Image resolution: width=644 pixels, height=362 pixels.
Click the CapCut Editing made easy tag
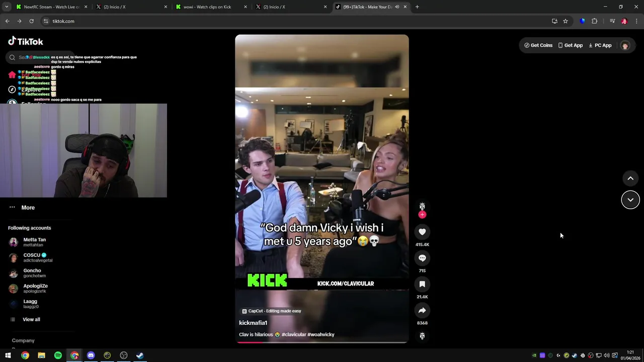[x=272, y=311]
